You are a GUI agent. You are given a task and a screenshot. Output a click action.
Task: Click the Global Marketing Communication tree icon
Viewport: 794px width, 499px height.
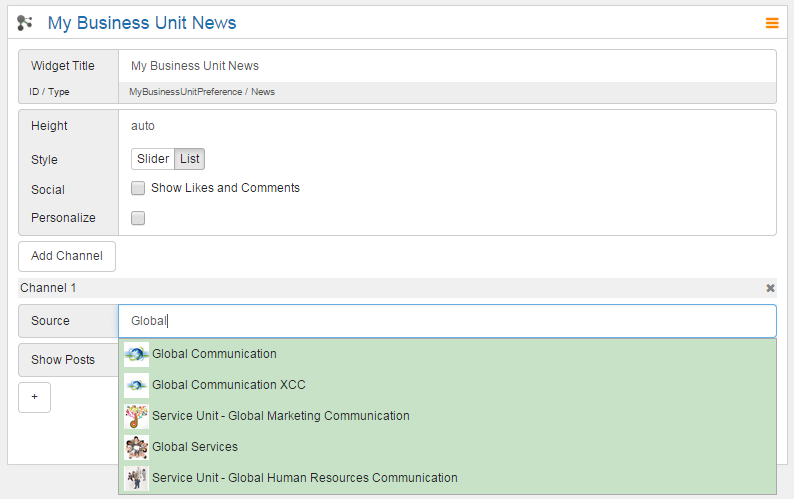[x=136, y=416]
